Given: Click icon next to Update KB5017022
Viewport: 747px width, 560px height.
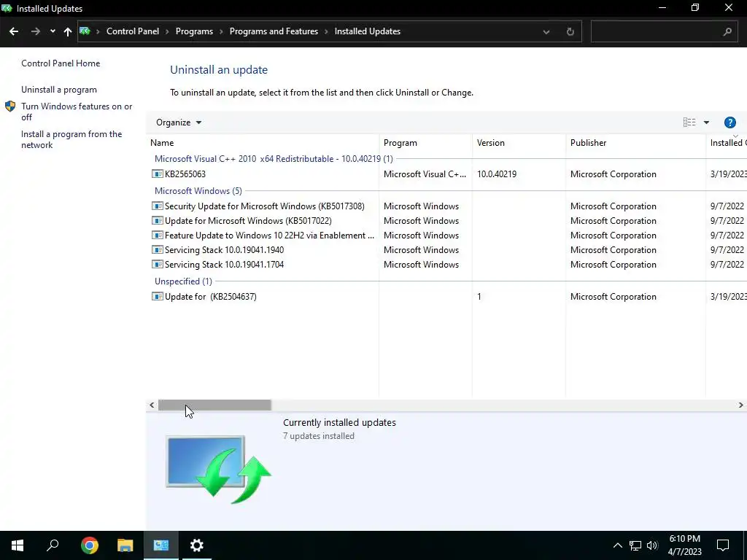Looking at the screenshot, I should click(158, 220).
